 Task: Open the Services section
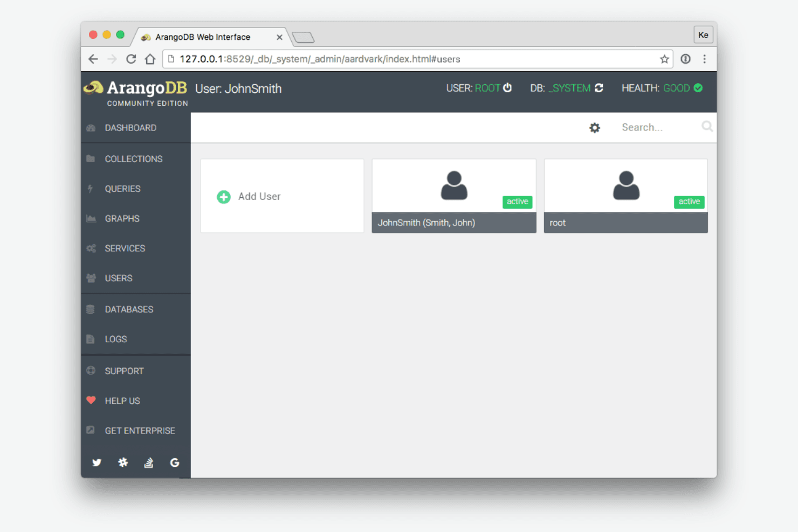(136, 248)
